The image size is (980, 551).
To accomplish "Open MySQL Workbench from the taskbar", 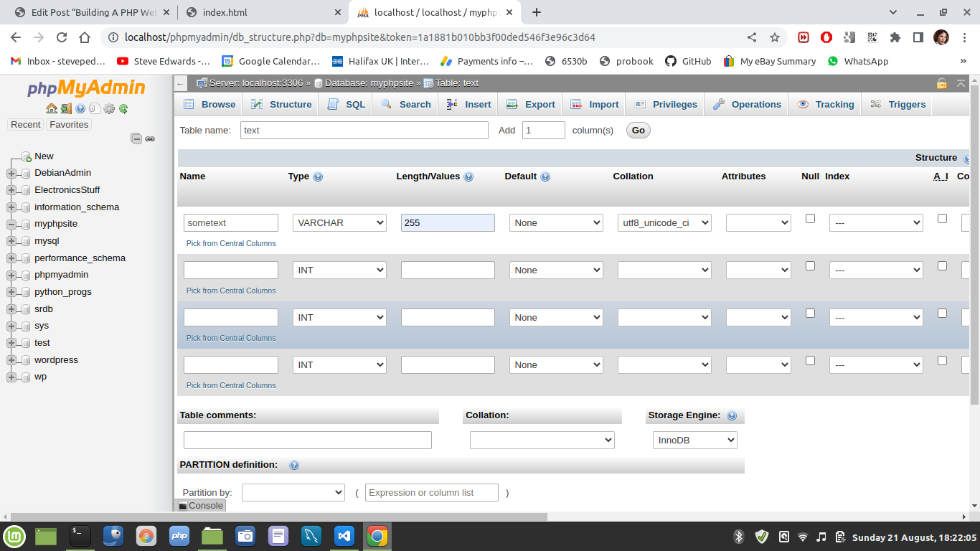I will point(311,536).
